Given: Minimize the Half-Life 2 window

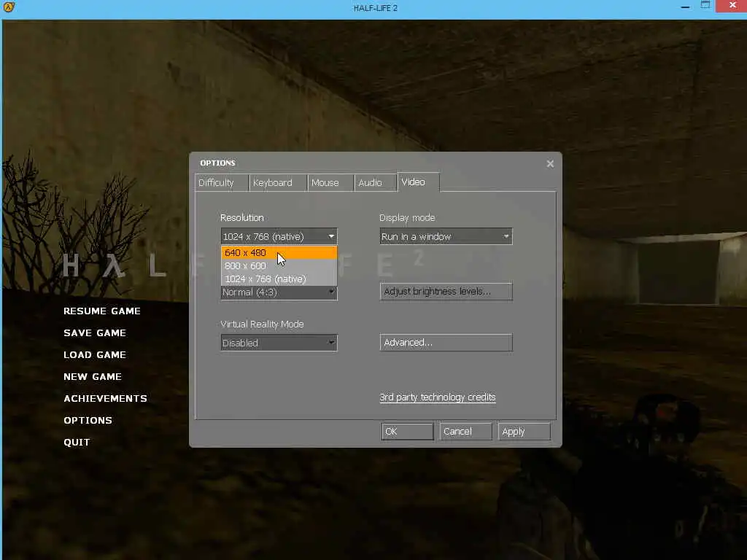Looking at the screenshot, I should (x=685, y=7).
